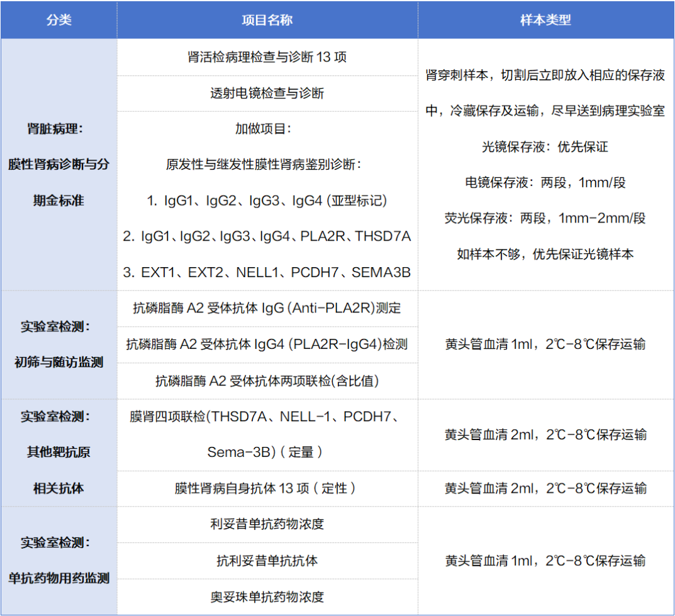Click 黄头管血清 2ml beside 自身抗体 13 项
The width and height of the screenshot is (675, 616).
pyautogui.click(x=545, y=488)
